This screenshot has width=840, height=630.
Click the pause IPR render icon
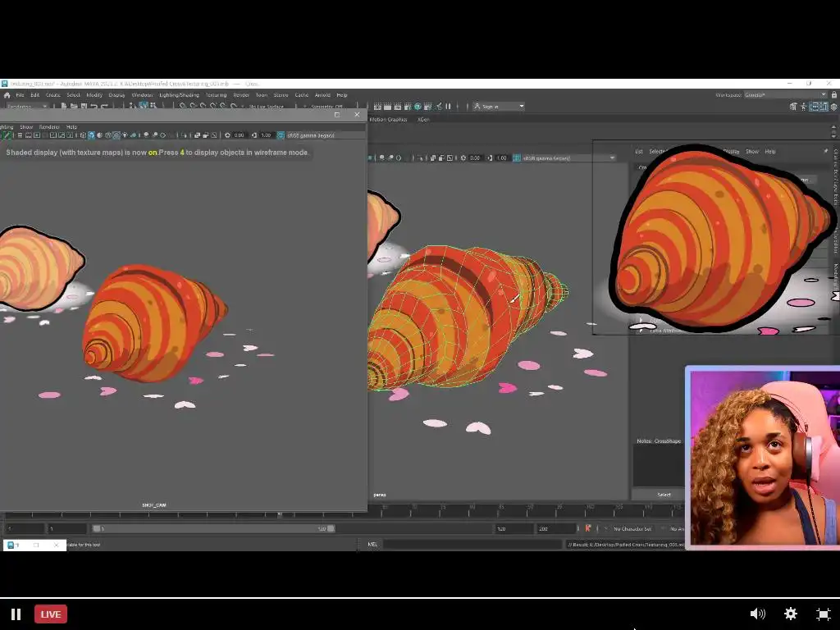[449, 107]
